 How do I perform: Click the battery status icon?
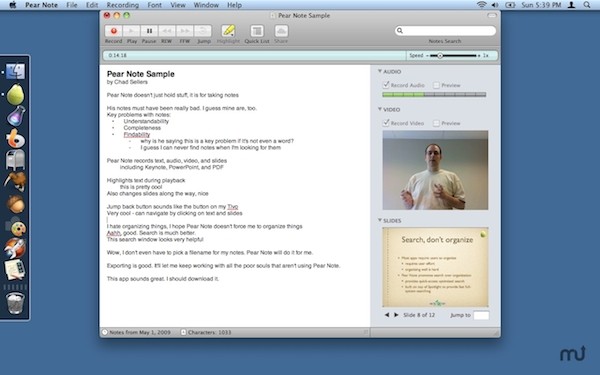[510, 5]
